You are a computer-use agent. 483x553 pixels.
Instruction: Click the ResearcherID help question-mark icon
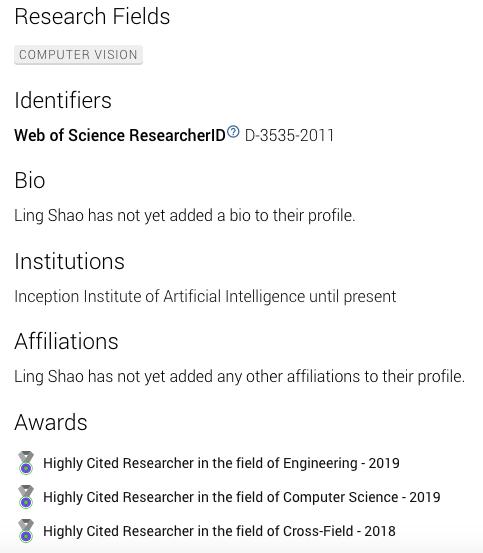233,132
